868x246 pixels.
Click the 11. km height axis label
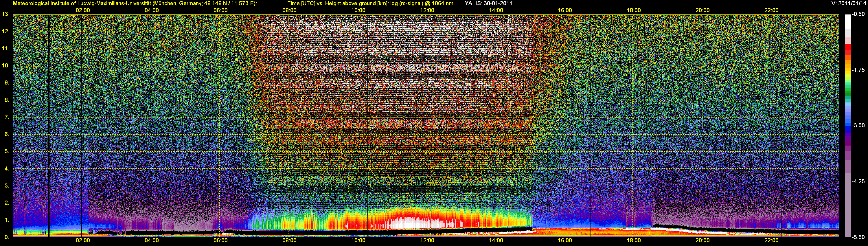click(5, 49)
